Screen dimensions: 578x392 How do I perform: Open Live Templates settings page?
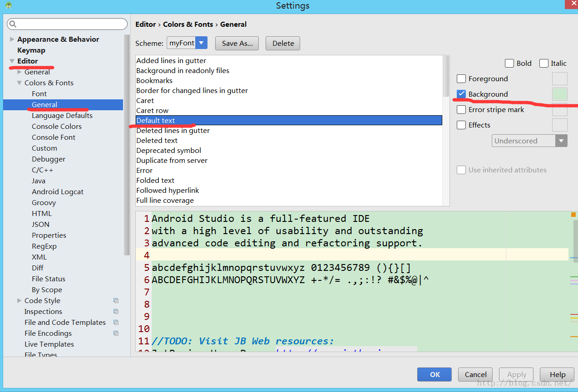tap(49, 344)
